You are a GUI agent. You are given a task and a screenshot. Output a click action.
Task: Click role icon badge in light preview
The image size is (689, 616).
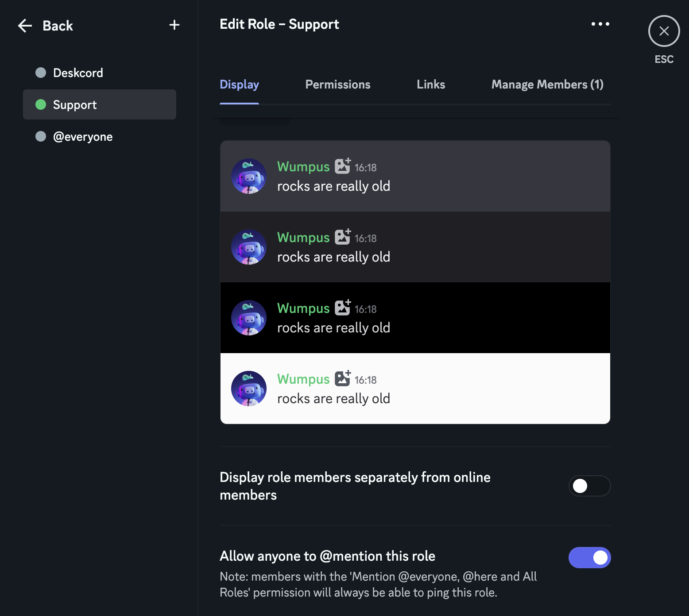[343, 378]
